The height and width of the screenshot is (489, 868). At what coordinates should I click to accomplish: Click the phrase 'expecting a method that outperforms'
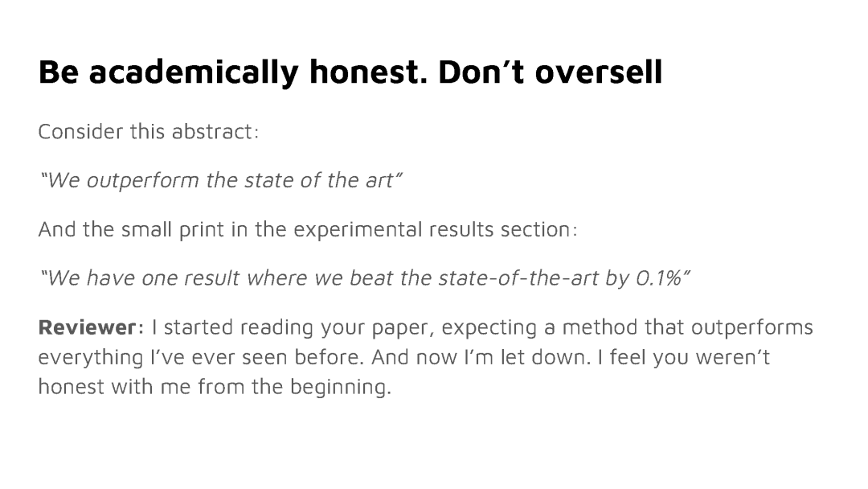627,328
